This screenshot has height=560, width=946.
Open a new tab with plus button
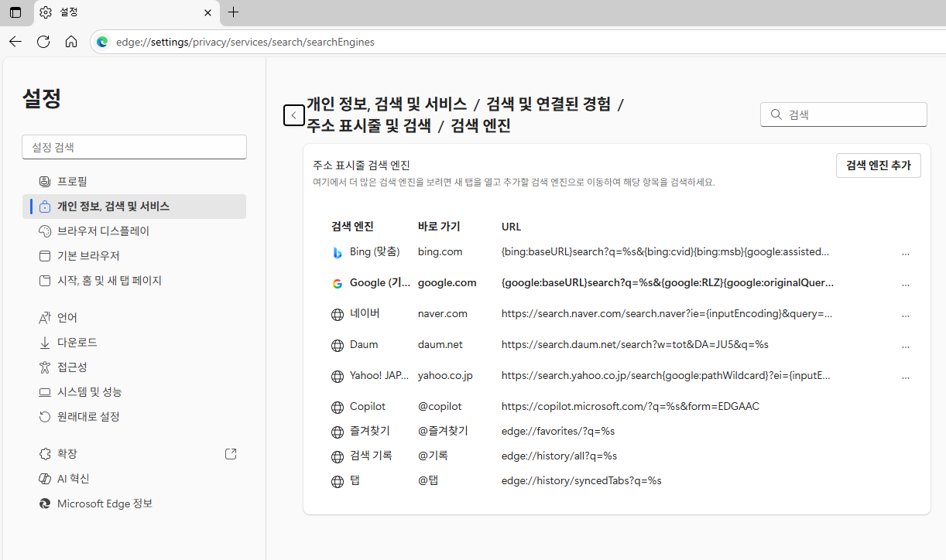tap(234, 12)
